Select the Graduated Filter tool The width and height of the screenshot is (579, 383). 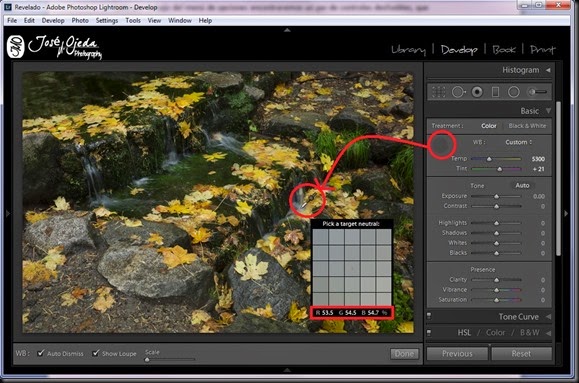(x=496, y=92)
